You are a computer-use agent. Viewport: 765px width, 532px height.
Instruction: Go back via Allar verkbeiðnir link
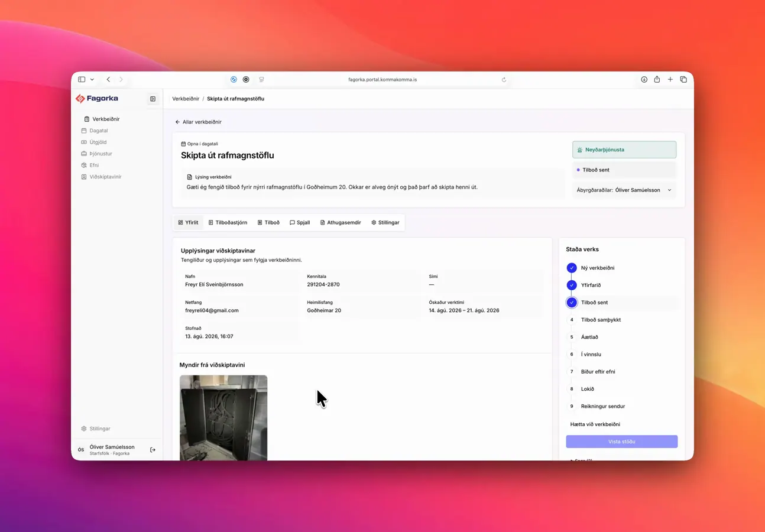point(198,122)
